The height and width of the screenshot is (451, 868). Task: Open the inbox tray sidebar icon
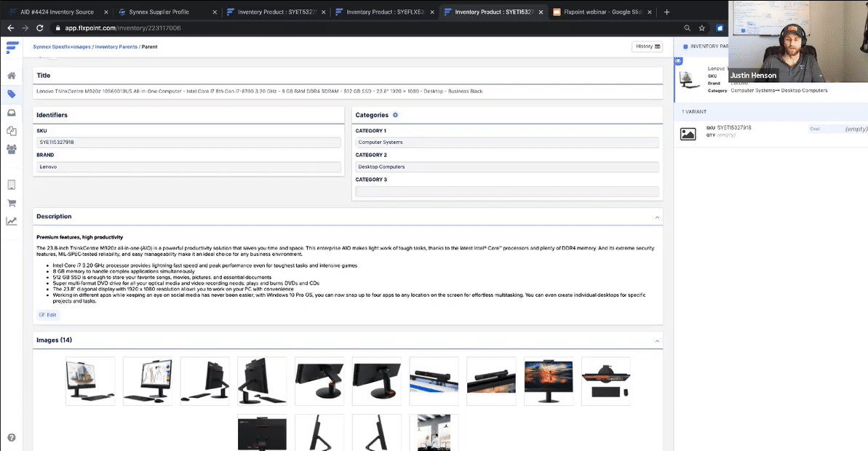pos(11,113)
